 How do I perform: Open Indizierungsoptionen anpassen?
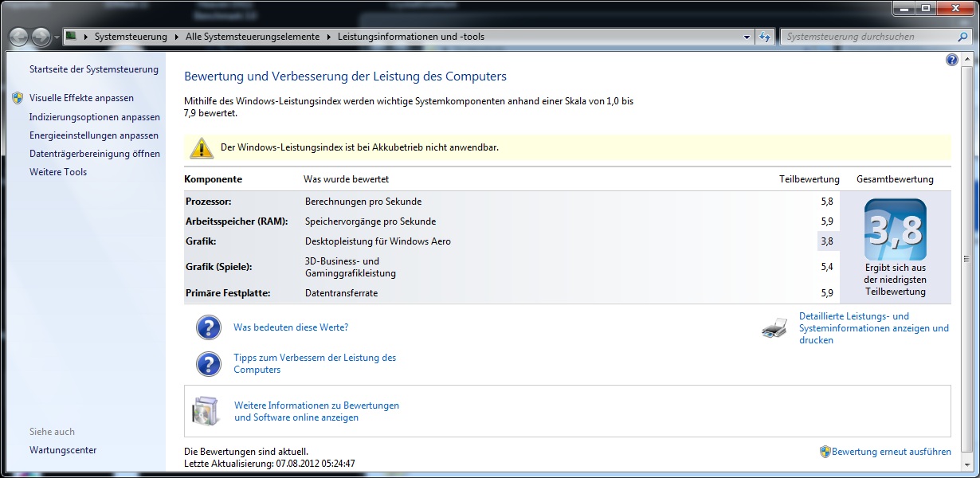95,117
